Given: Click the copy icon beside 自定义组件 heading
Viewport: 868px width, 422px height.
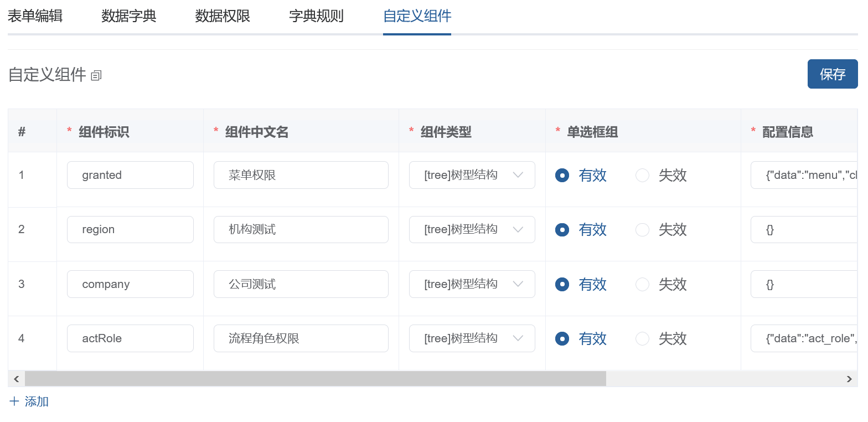Looking at the screenshot, I should point(96,75).
